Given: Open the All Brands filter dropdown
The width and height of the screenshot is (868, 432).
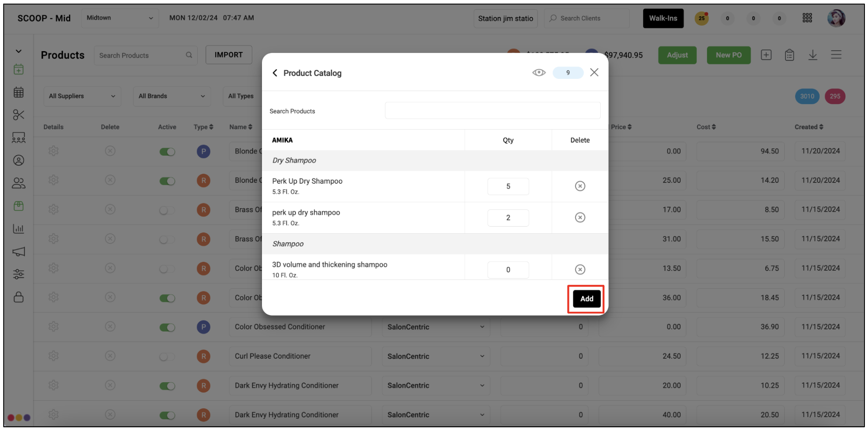Looking at the screenshot, I should tap(172, 96).
